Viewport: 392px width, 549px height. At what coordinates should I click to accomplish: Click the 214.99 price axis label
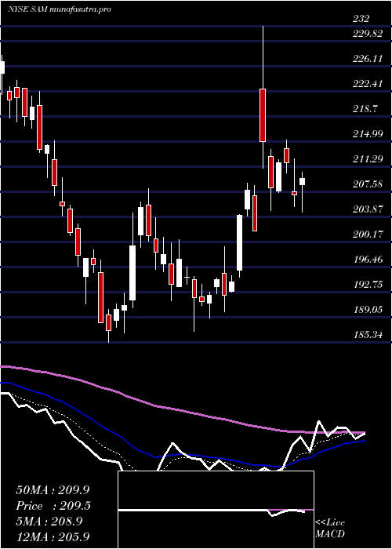point(368,134)
